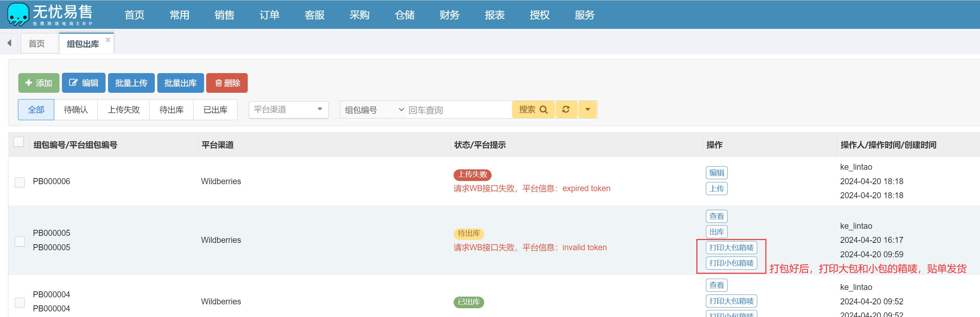This screenshot has width=980, height=317.
Task: Toggle the select-all checkbox in table header
Action: click(19, 142)
